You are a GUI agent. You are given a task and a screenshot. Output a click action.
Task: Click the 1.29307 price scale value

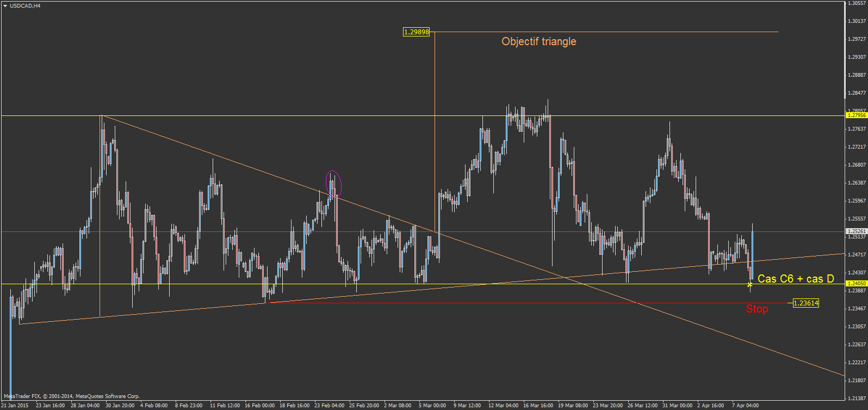pos(857,57)
